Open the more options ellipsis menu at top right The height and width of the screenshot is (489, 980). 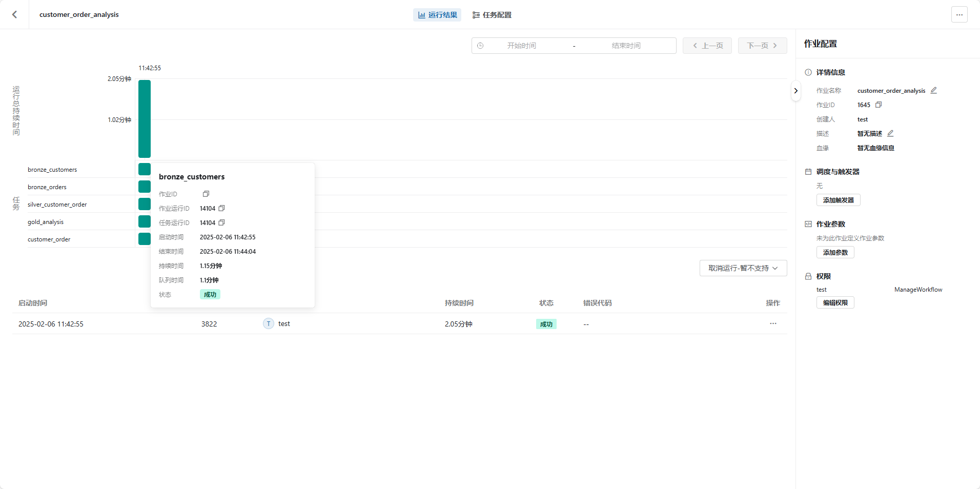959,14
